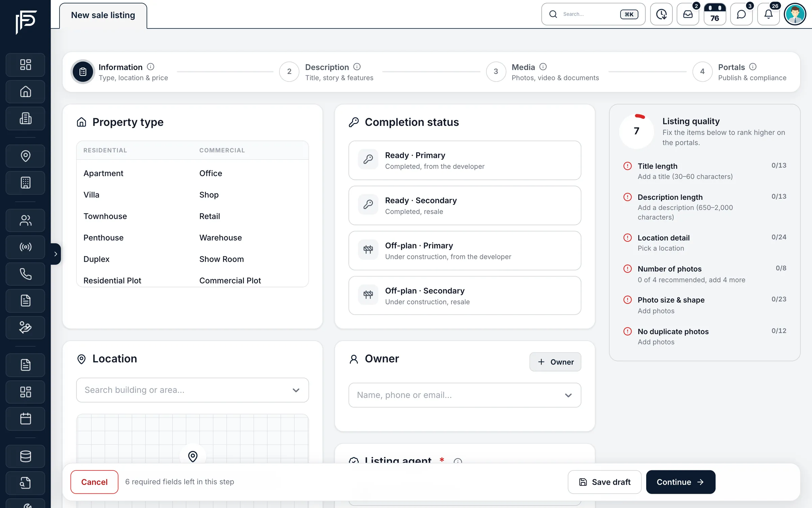
Task: Go to step 3 Media
Action: (542, 72)
